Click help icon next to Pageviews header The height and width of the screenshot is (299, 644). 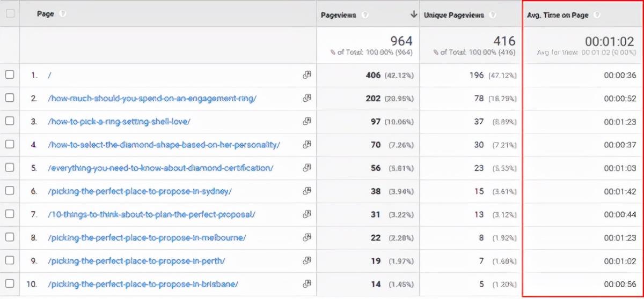tap(365, 15)
